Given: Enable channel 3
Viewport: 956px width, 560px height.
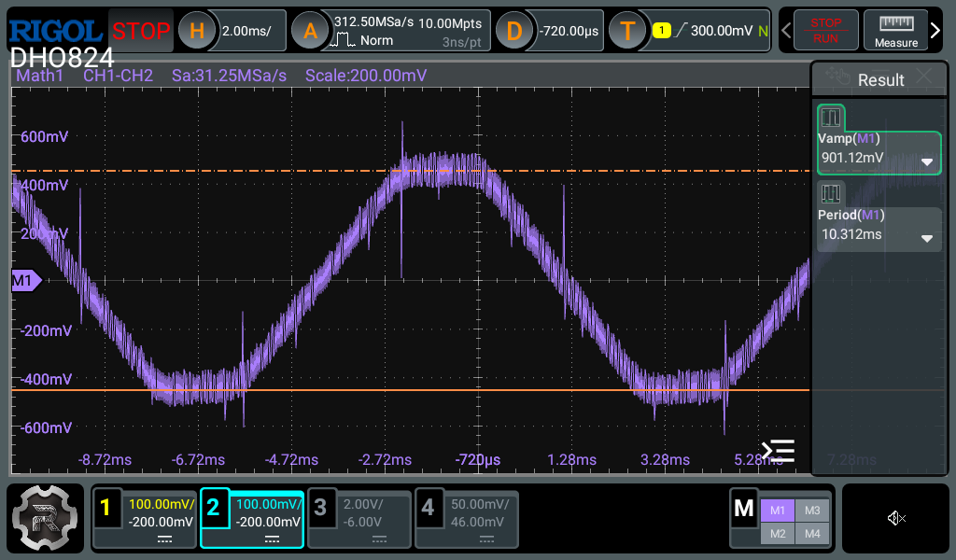Looking at the screenshot, I should click(321, 508).
